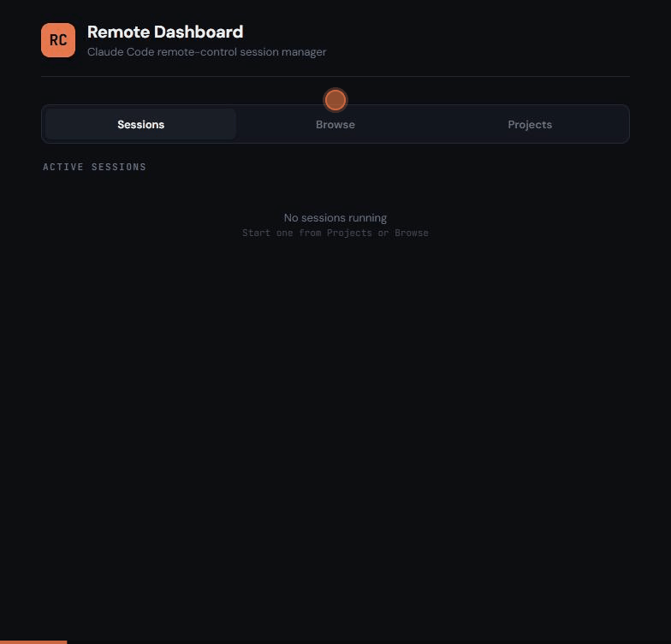Click the word "SESSIONS" in the section heading
Screen dimensions: 671x644
click(x=119, y=167)
